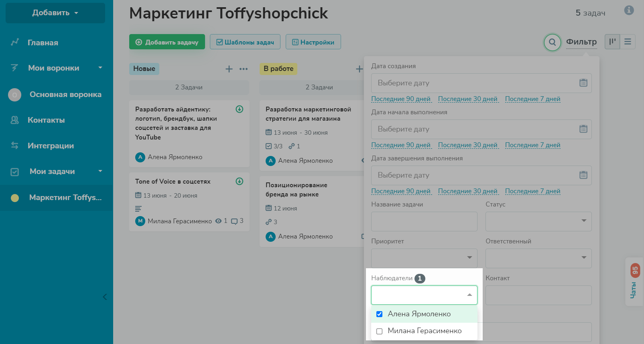This screenshot has height=344, width=644.
Task: Click description lines icon on Tone of Voice card
Action: click(x=138, y=209)
